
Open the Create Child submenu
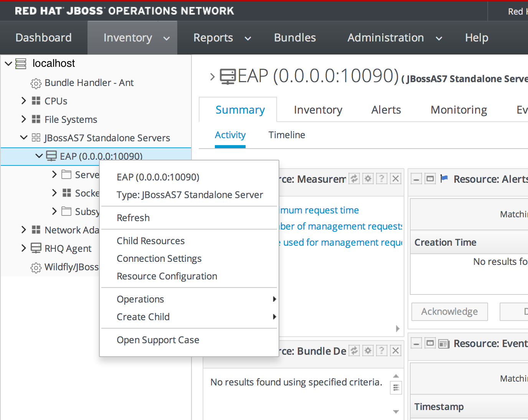point(189,317)
